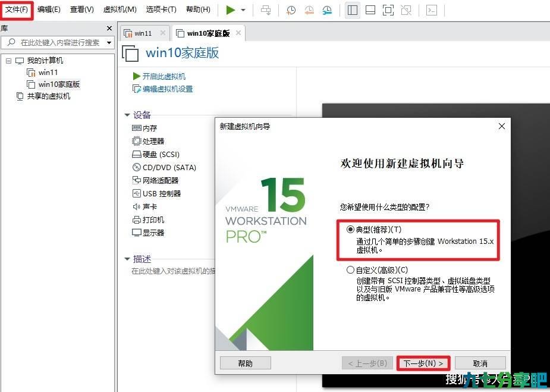Click the win10家庭版 page title icon
The height and width of the screenshot is (392, 550).
click(130, 54)
